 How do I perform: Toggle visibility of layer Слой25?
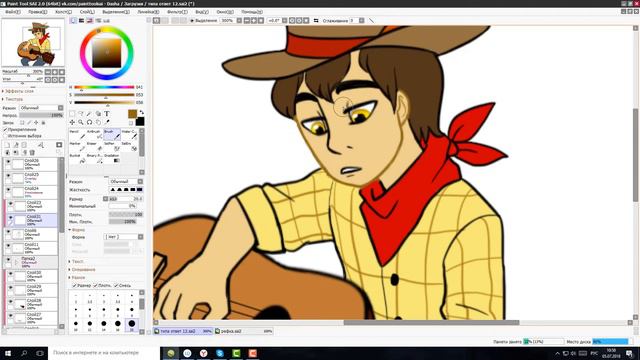(8, 176)
